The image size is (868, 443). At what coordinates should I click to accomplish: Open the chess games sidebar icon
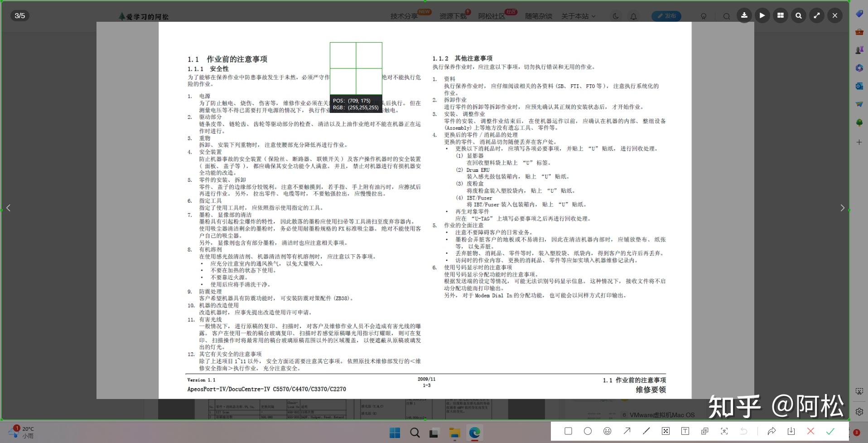[x=859, y=50]
